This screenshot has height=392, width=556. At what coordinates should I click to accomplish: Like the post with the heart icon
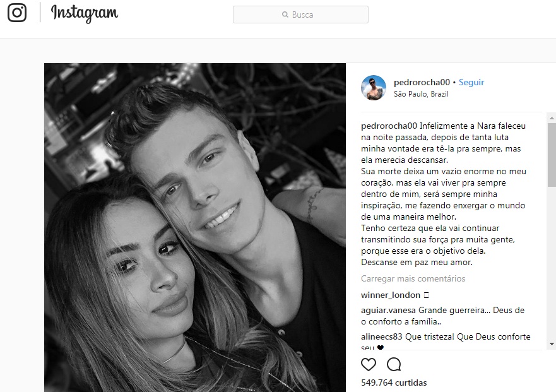[x=369, y=364]
